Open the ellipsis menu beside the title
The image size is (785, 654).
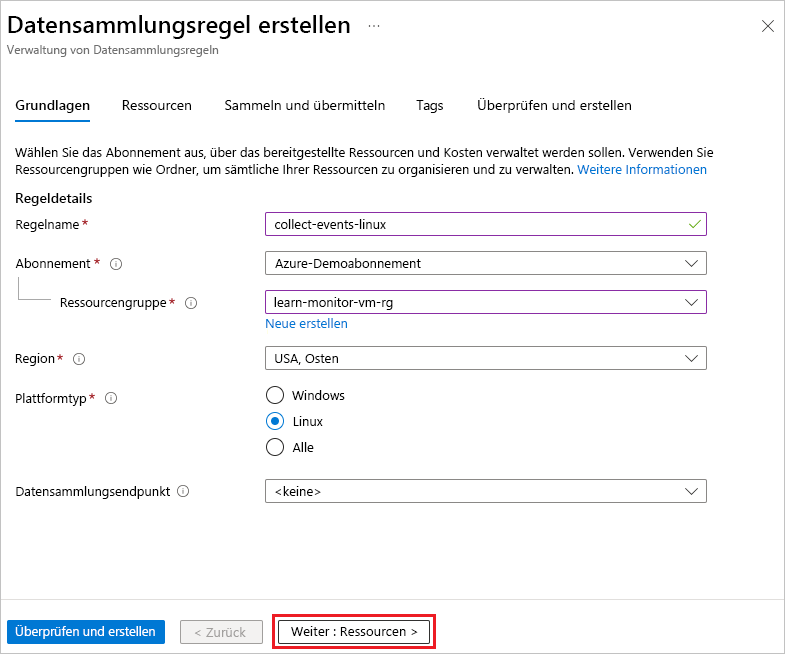374,26
